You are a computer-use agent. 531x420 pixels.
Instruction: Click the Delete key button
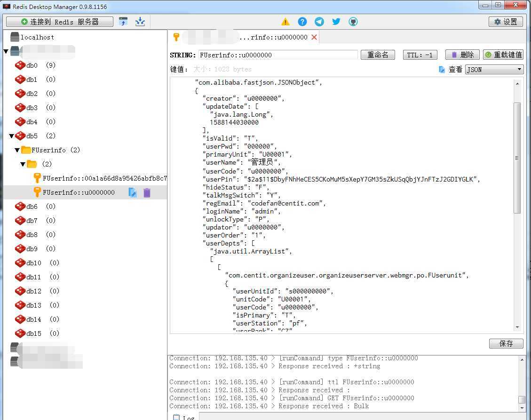[x=462, y=55]
